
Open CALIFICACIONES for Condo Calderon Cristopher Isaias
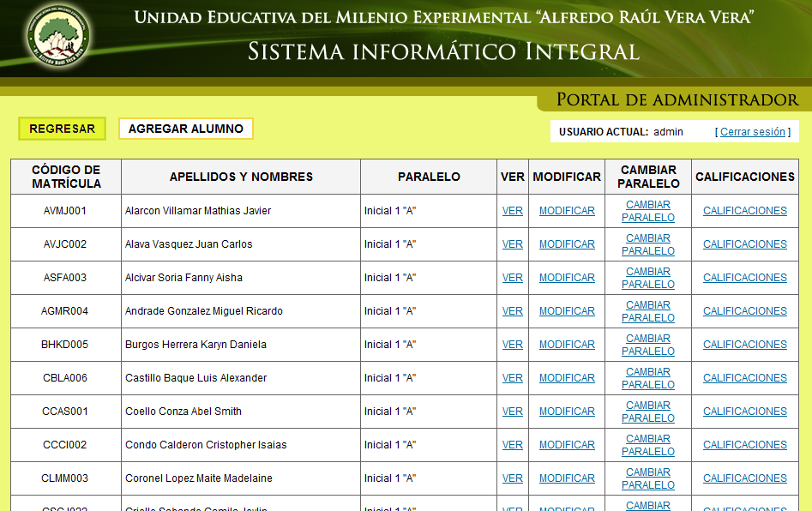pyautogui.click(x=744, y=445)
